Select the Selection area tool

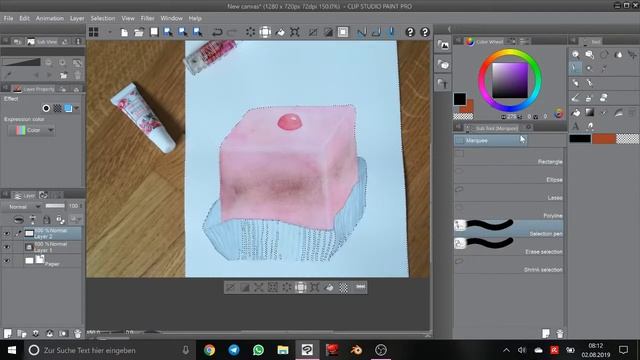576,68
